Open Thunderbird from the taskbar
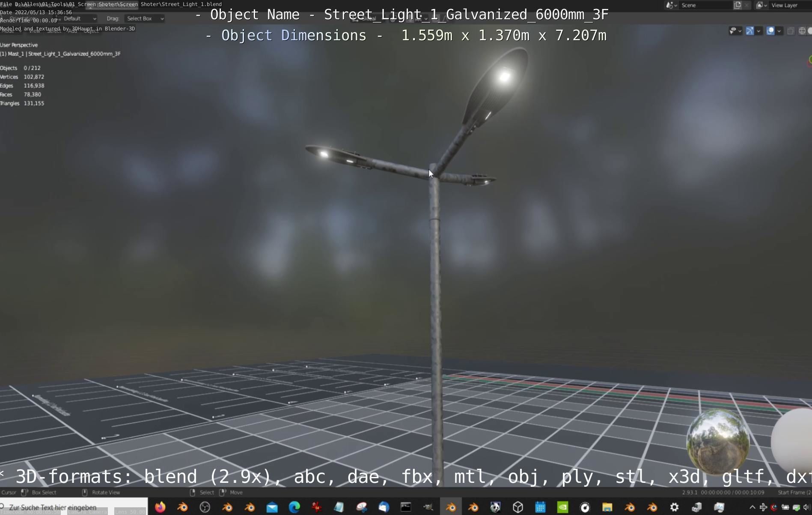The image size is (812, 515). [384, 507]
